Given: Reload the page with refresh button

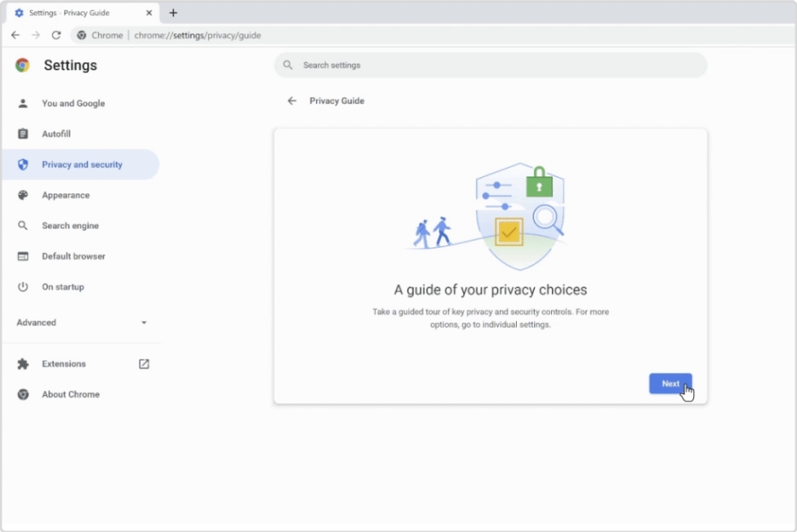Looking at the screenshot, I should pyautogui.click(x=56, y=35).
